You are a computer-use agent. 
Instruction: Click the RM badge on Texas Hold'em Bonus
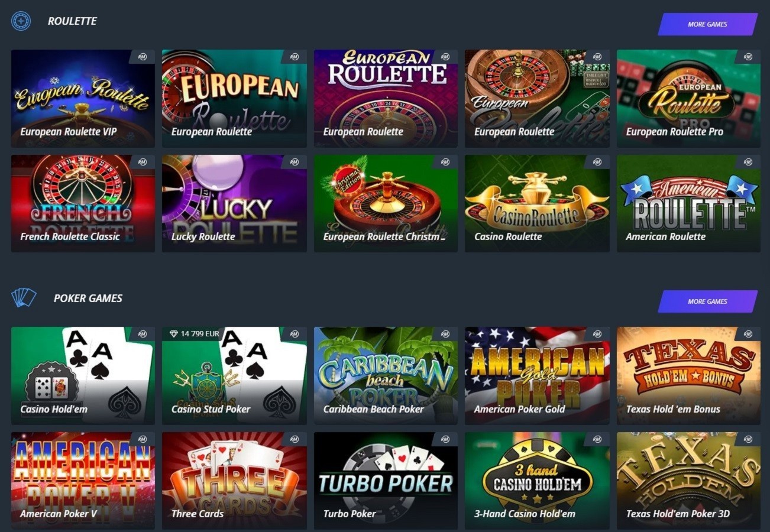pos(748,334)
